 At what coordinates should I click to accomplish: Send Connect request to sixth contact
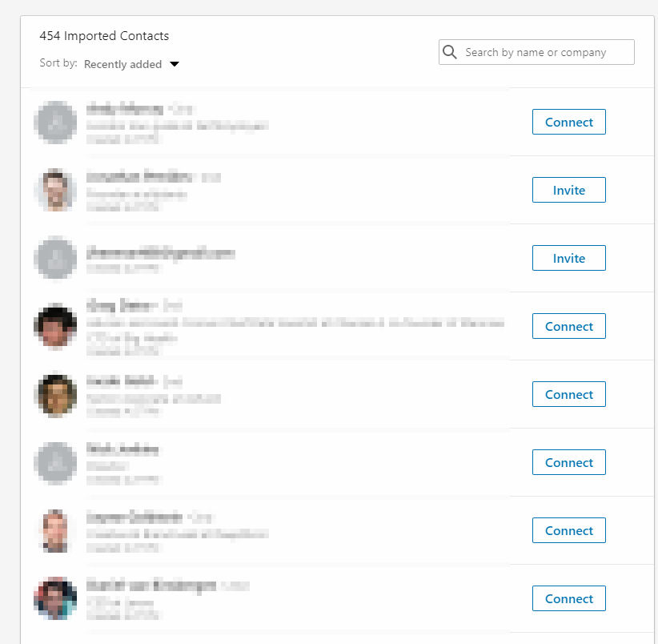(568, 463)
